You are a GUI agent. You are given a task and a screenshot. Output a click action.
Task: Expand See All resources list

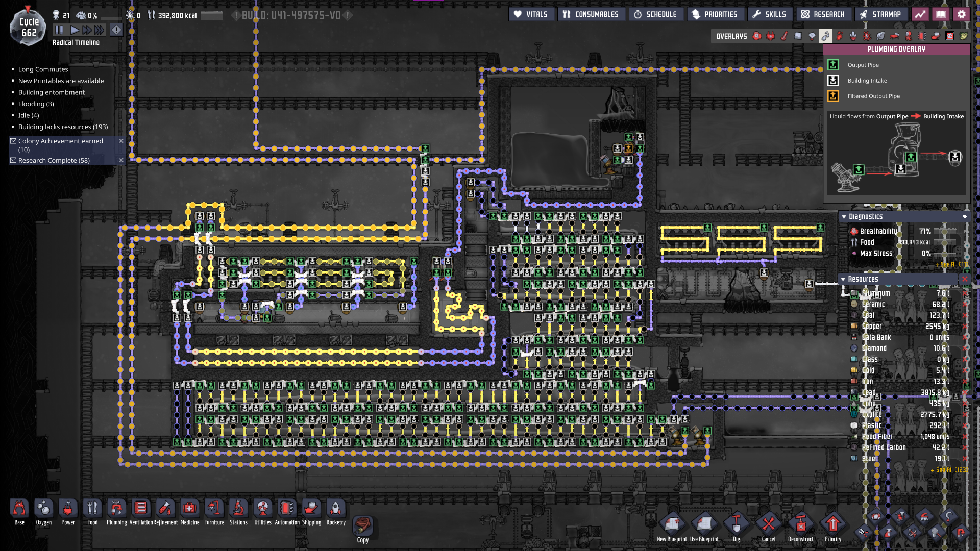tap(948, 470)
